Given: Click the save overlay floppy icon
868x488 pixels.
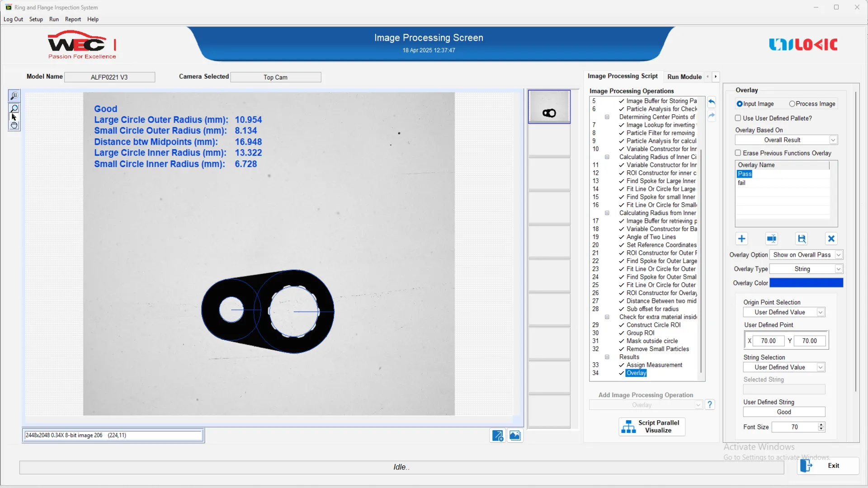Looking at the screenshot, I should (x=802, y=239).
